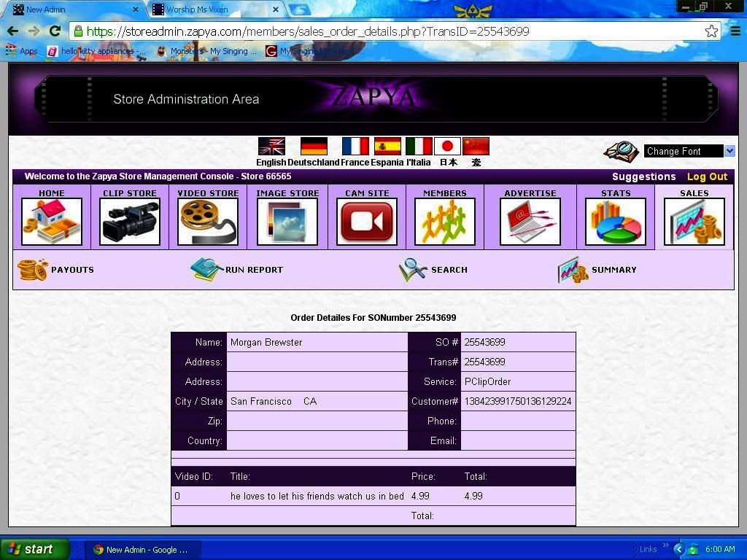This screenshot has height=560, width=747.
Task: Click the browser back arrow
Action: (13, 31)
